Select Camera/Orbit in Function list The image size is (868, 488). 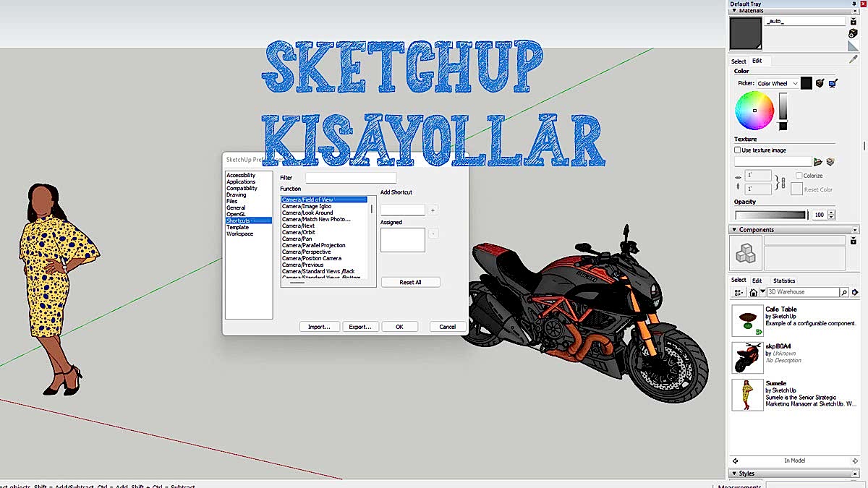click(x=298, y=232)
